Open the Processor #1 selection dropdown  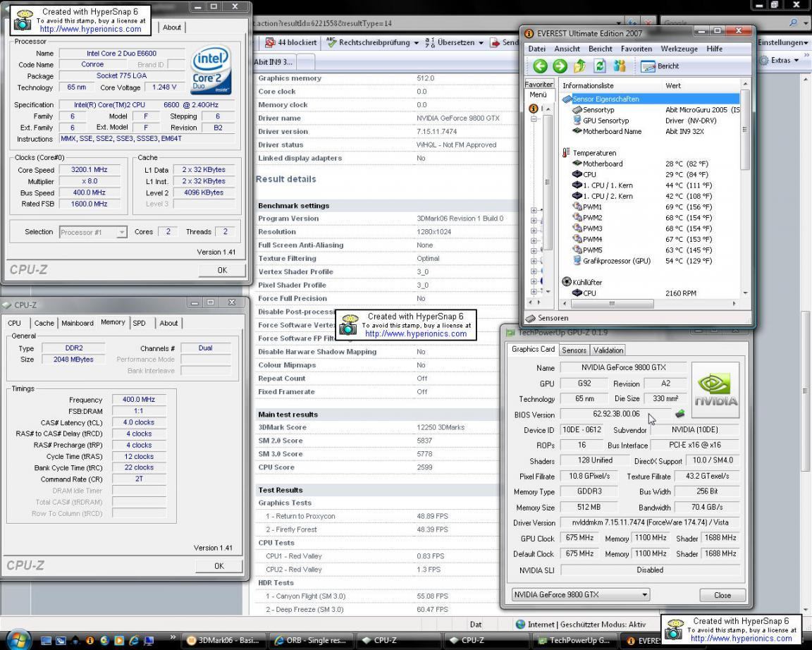pos(93,232)
